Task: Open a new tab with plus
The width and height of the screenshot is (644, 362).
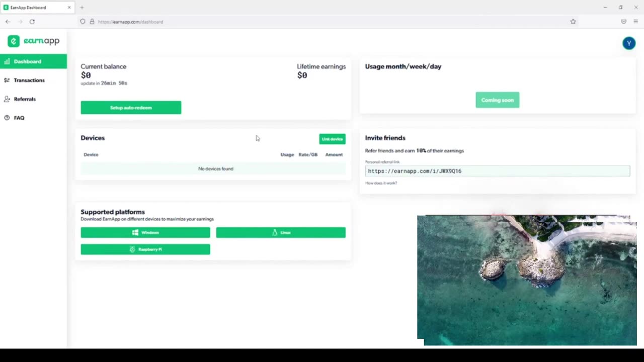Action: pyautogui.click(x=82, y=8)
